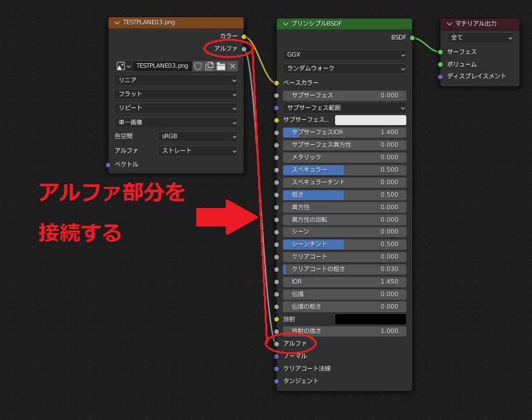Click the ノーマル input socket

pos(277,356)
